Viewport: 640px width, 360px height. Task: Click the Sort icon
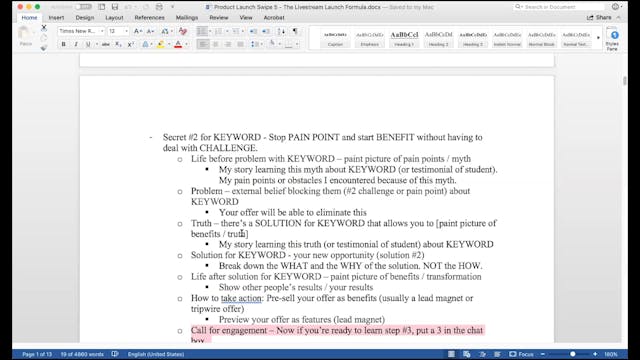pyautogui.click(x=281, y=31)
